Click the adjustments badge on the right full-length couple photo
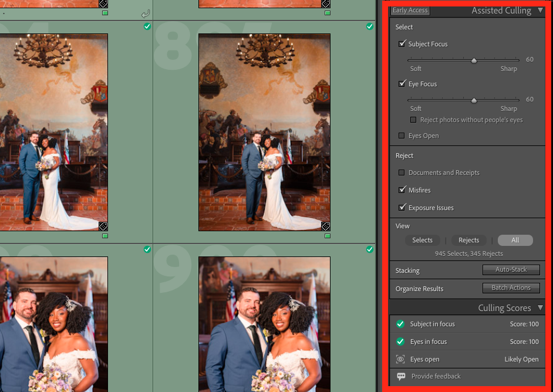Screen dimensions: 553x392 pyautogui.click(x=325, y=227)
